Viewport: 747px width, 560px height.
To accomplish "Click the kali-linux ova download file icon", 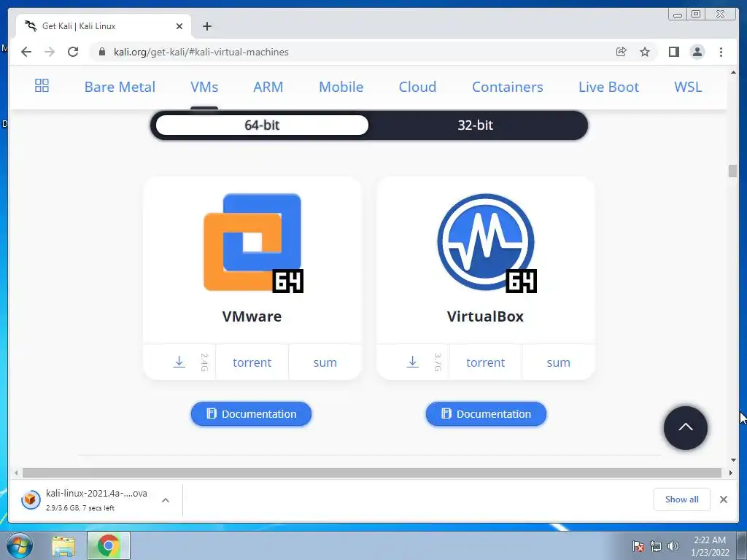I will [31, 499].
